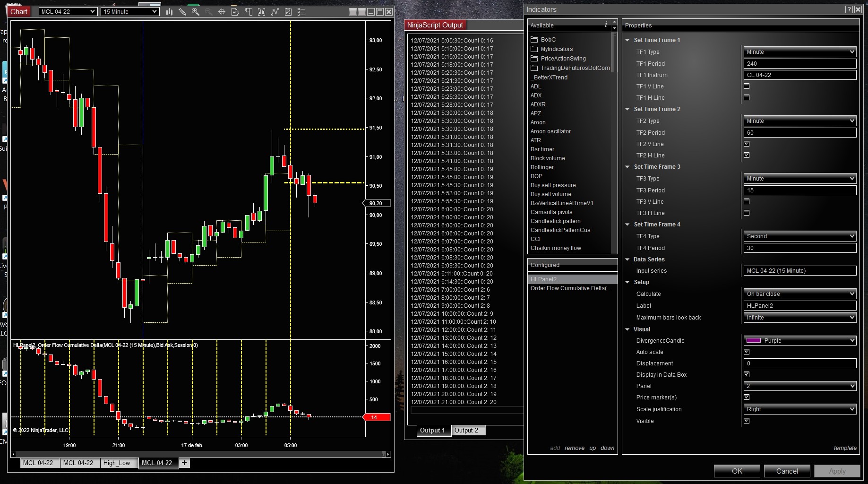Click the first window link square

[x=353, y=12]
